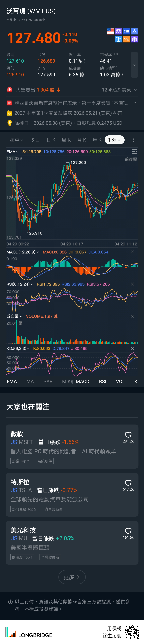Tap the blue balance scale icon
The image size is (144, 644).
[118, 39]
